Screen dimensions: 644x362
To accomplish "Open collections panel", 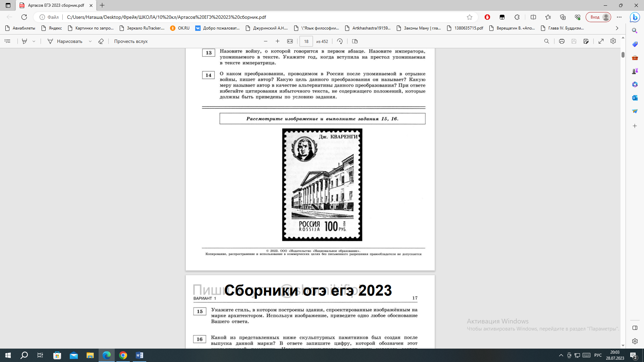I will pyautogui.click(x=563, y=17).
